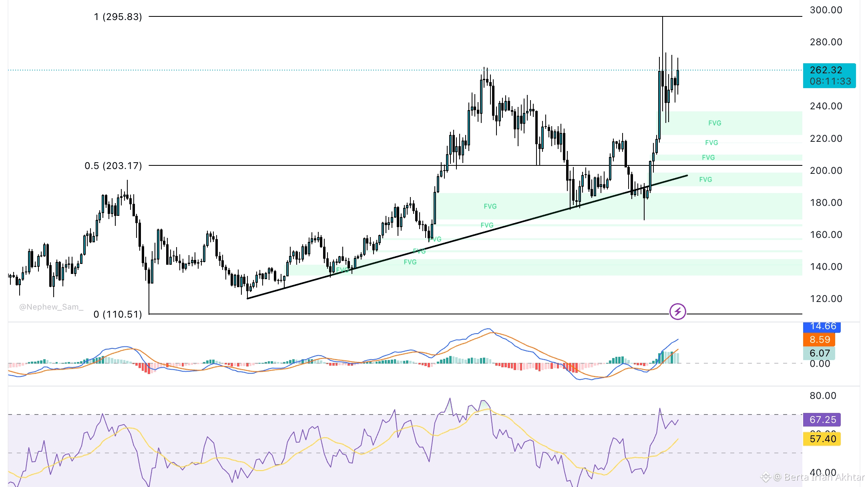Click the teal histogram value tag 6.07

[x=819, y=353]
